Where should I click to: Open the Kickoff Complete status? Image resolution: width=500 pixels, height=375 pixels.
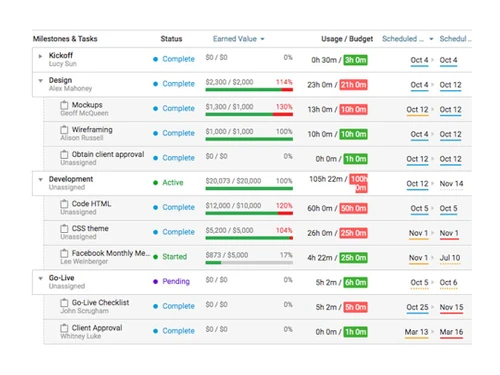pos(178,59)
